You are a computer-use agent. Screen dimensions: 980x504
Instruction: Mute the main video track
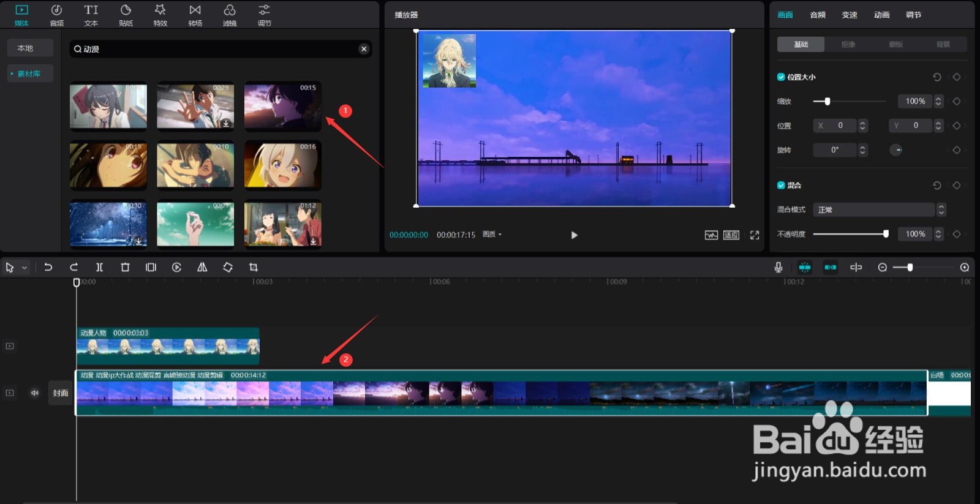pyautogui.click(x=35, y=393)
